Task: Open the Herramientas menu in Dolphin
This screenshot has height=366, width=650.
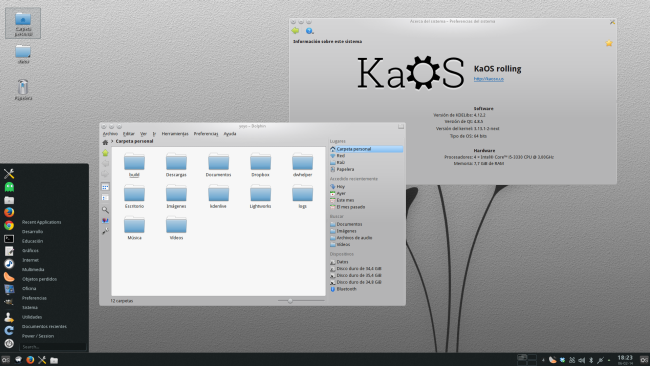Action: tap(175, 133)
